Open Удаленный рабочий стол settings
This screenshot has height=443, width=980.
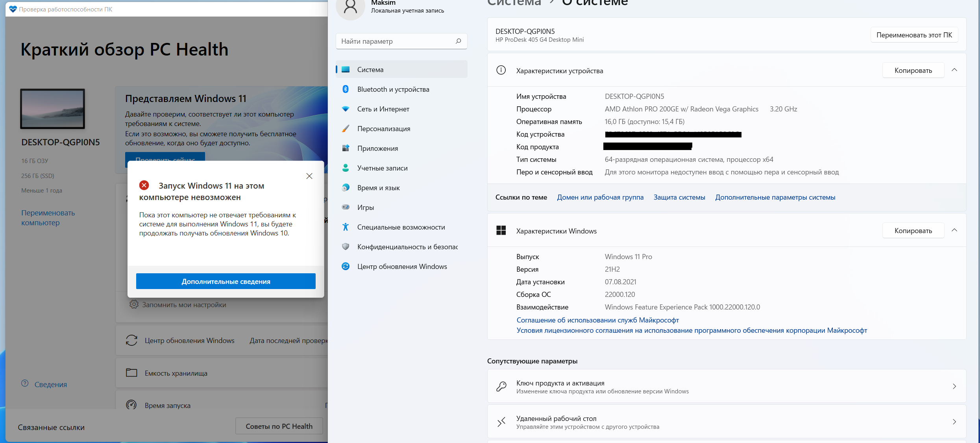click(x=727, y=421)
